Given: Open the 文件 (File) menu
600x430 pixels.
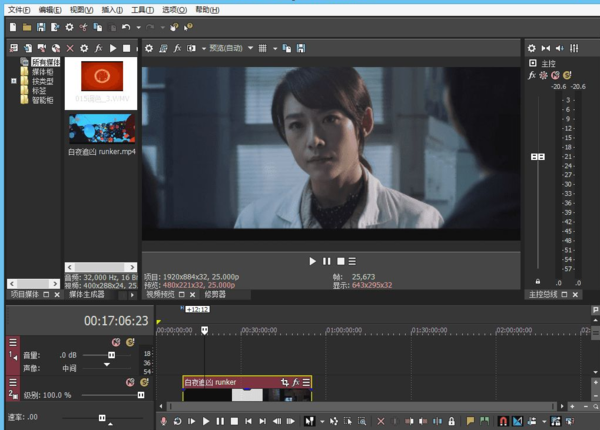Looking at the screenshot, I should tap(19, 9).
